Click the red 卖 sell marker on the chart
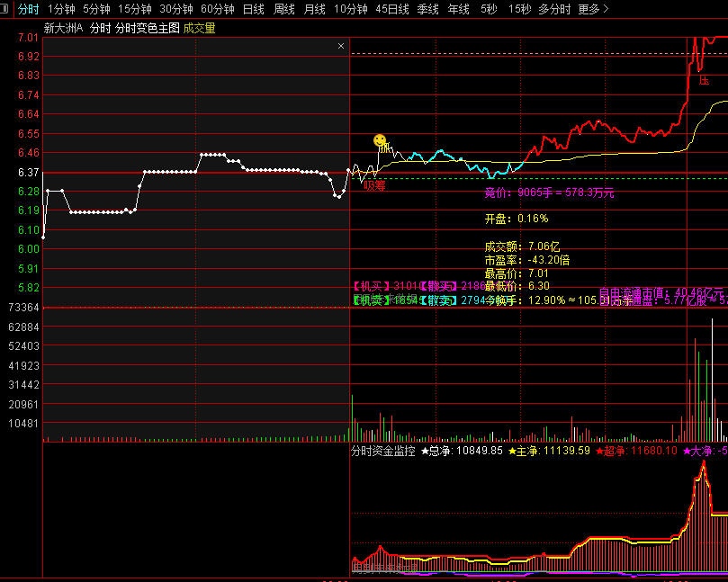 click(x=704, y=80)
